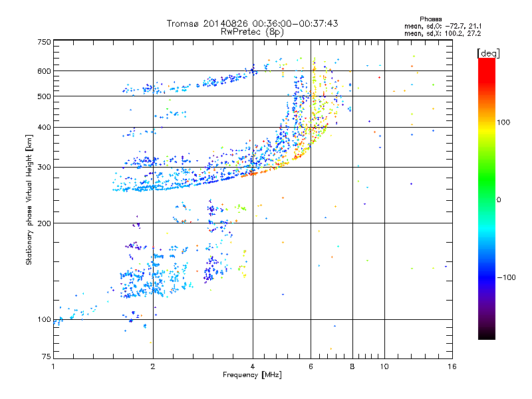Click the x-axis tick label '4'
This screenshot has width=532, height=399.
pyautogui.click(x=253, y=366)
